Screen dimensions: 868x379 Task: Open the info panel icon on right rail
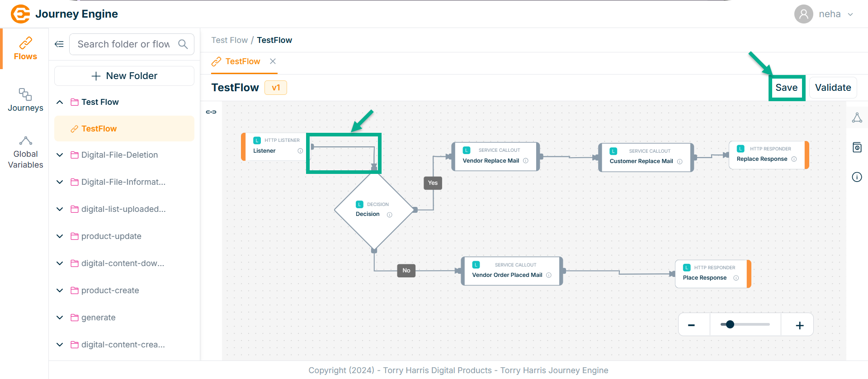pos(857,177)
